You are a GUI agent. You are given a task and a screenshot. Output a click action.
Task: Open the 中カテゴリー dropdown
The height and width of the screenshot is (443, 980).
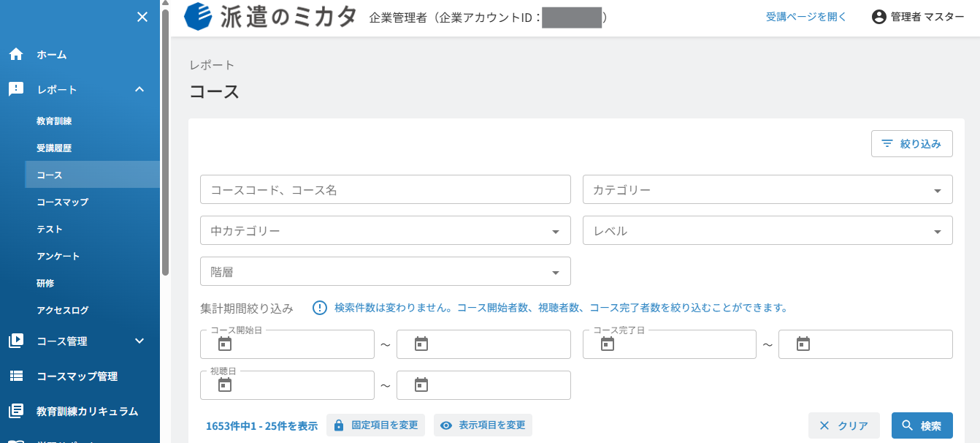tap(386, 230)
